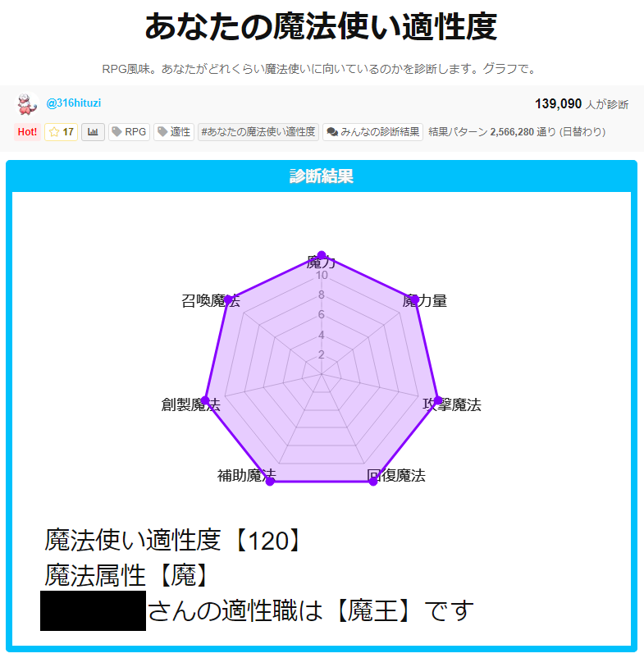Screen dimensions: 644x658
Task: Click the author's avatar image
Action: click(27, 104)
